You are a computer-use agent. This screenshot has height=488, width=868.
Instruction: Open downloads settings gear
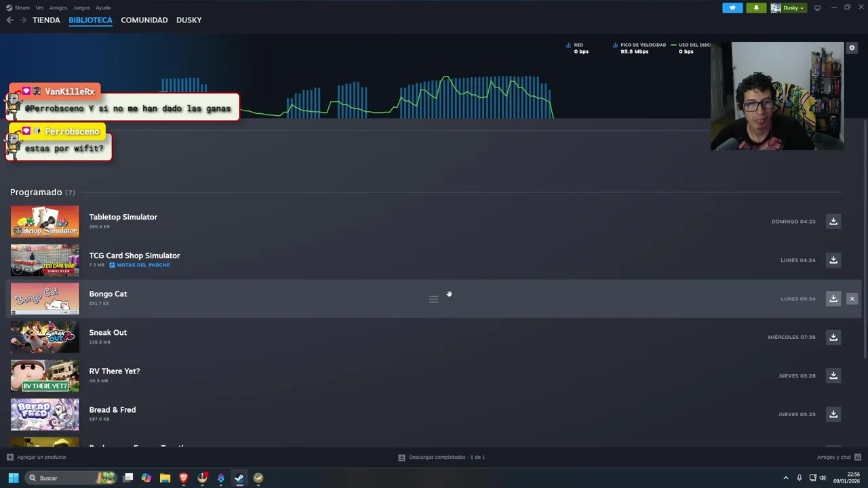coord(852,48)
